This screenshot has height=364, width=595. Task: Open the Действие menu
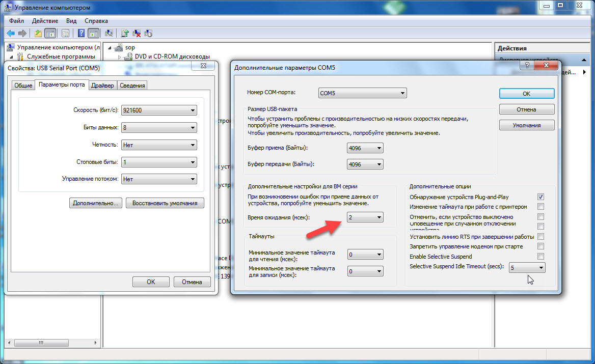(45, 21)
